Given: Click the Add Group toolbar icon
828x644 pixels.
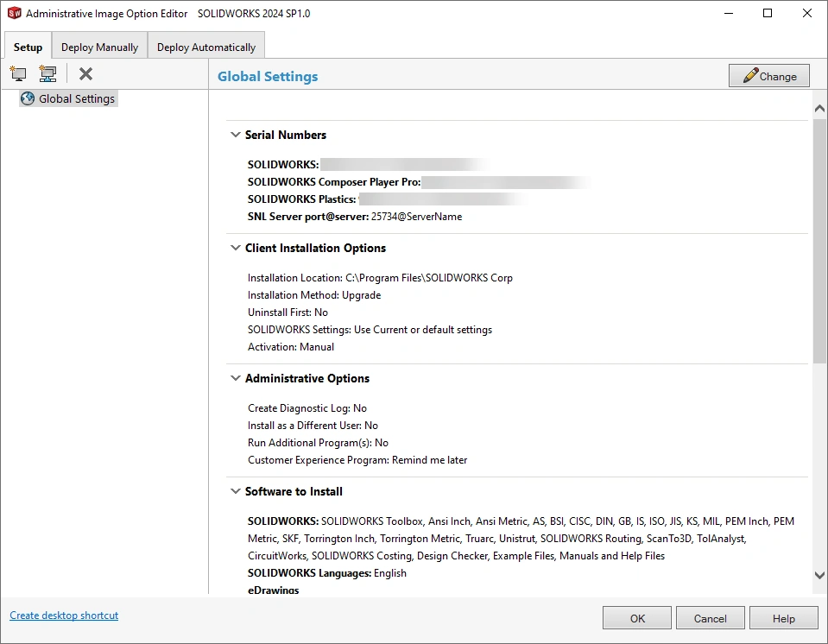Looking at the screenshot, I should click(47, 74).
